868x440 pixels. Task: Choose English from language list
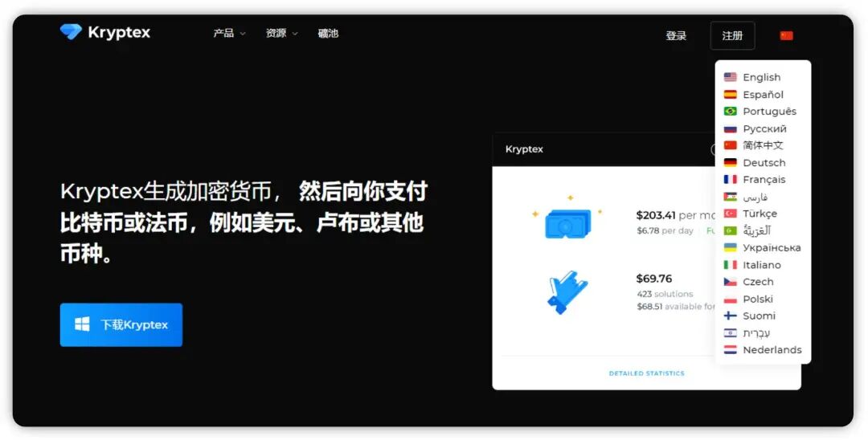pyautogui.click(x=762, y=77)
